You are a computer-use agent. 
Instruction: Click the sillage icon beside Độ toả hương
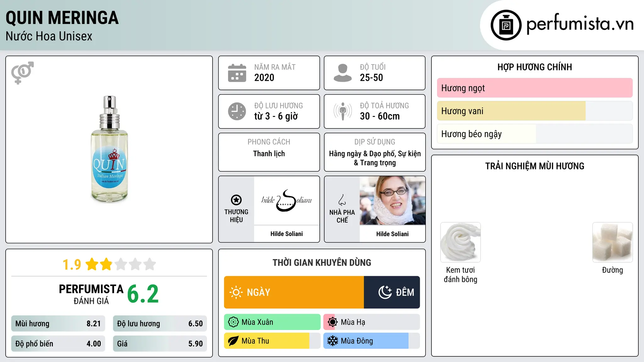(342, 111)
